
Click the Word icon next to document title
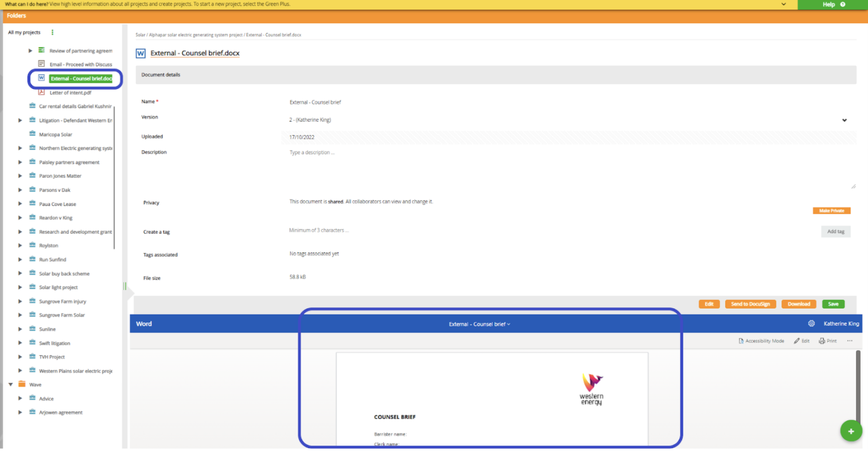pyautogui.click(x=141, y=53)
